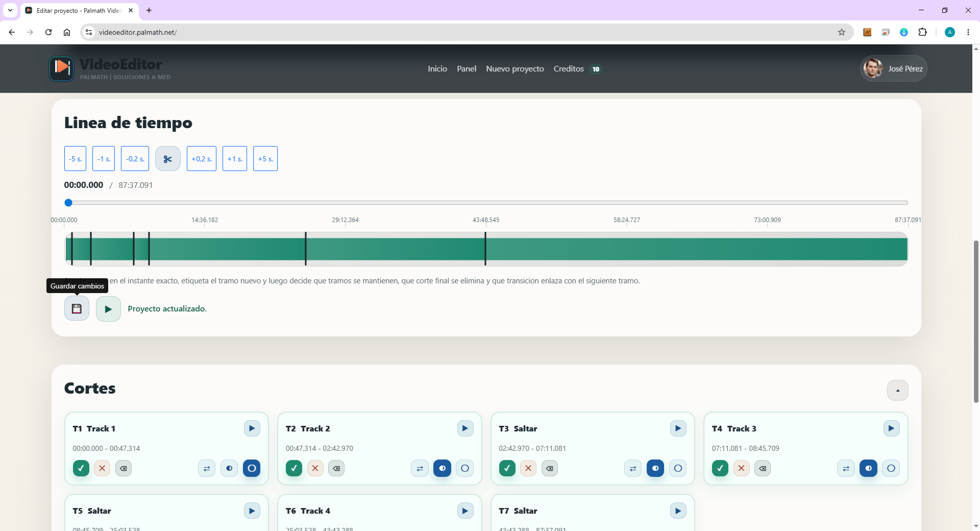Image resolution: width=980 pixels, height=531 pixels.
Task: Play the T4 Track 3 segment
Action: click(x=891, y=428)
